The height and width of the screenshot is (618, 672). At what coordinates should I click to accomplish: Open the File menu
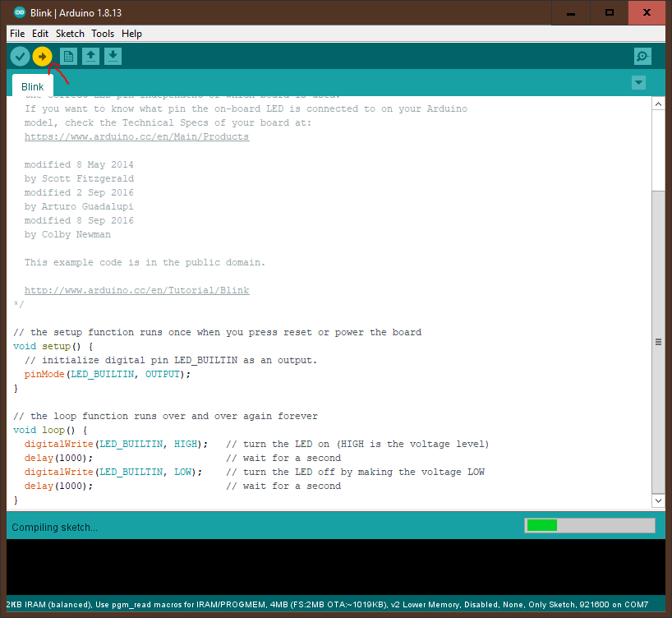17,34
